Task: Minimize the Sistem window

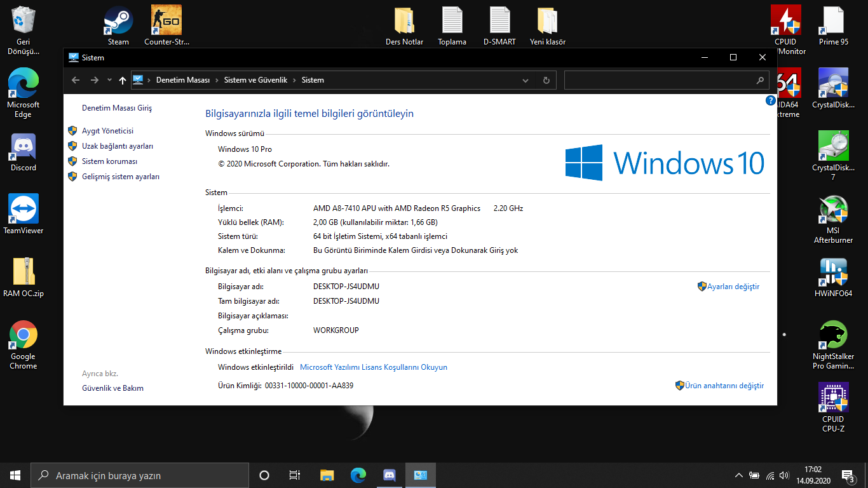Action: click(704, 57)
